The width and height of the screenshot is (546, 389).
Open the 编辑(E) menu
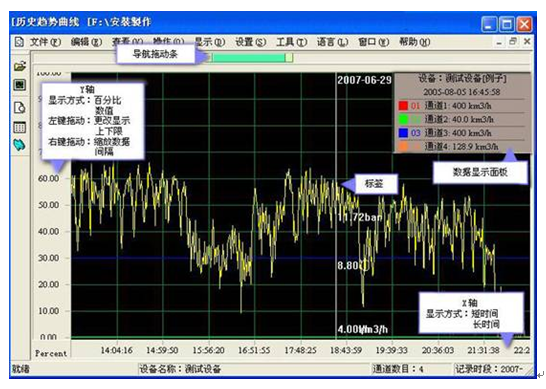(86, 42)
